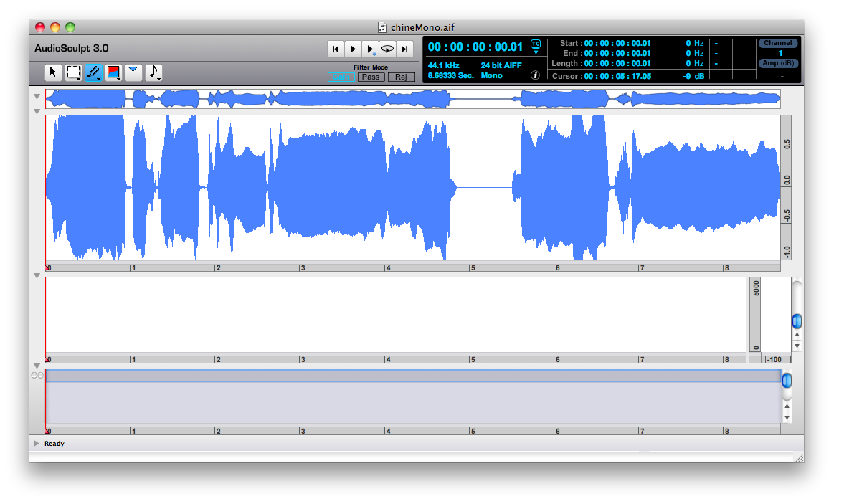Screen dimensions: 844x504
Task: Select the dashed rectangle marquee selection tool
Action: [73, 72]
